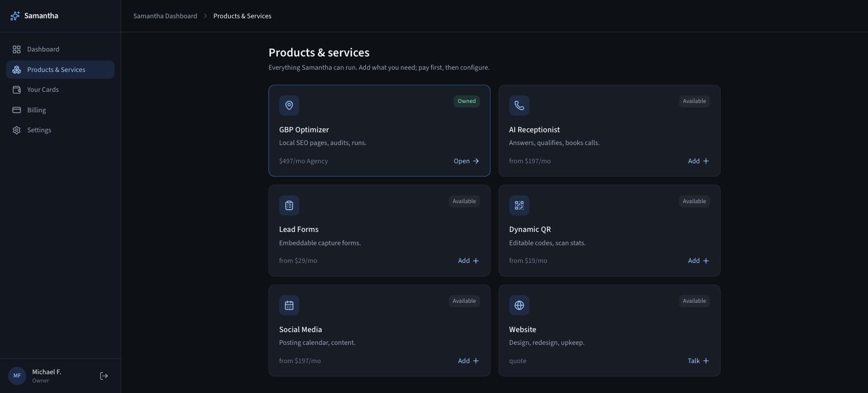Screen dimensions: 868x393
Task: Click the Dashboard grid icon in sidebar
Action: pos(17,49)
